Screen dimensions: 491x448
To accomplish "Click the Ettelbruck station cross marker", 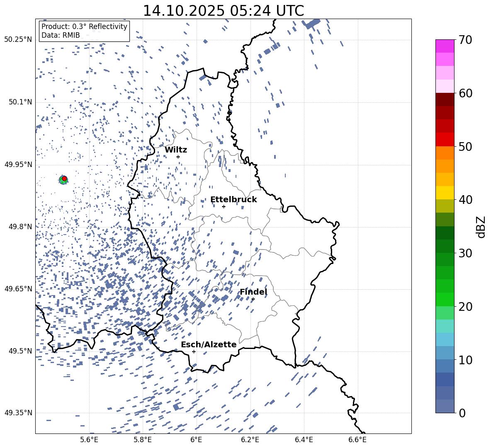I will point(224,206).
